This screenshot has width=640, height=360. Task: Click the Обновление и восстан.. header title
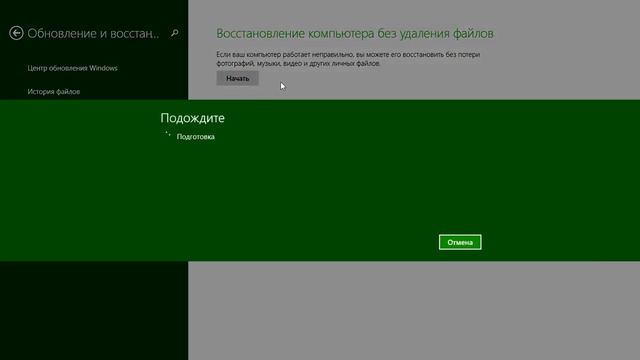coord(93,33)
